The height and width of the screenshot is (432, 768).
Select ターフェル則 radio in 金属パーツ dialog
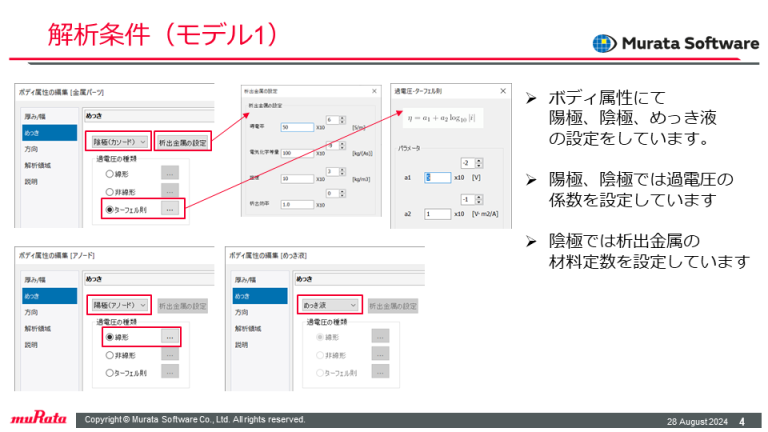pos(110,209)
